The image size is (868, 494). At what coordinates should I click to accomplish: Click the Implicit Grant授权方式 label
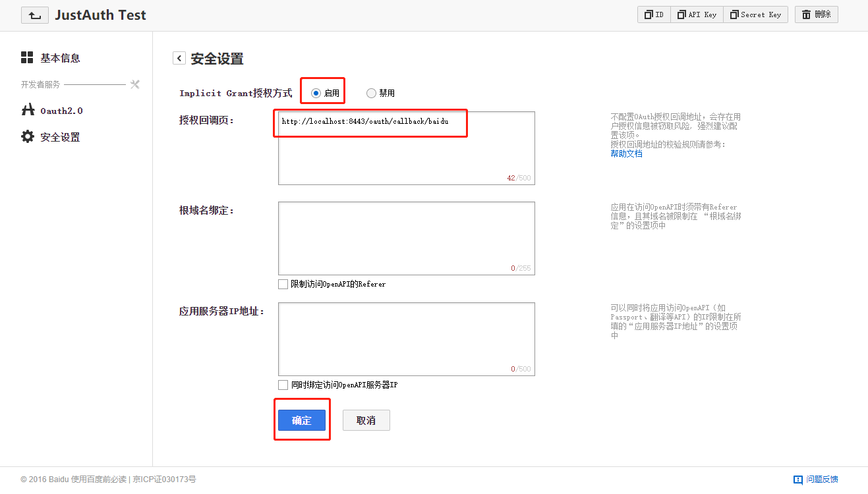pyautogui.click(x=236, y=93)
